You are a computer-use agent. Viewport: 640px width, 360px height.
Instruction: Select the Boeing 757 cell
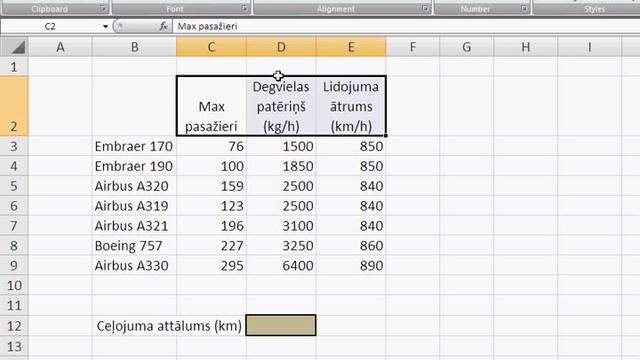pos(135,246)
